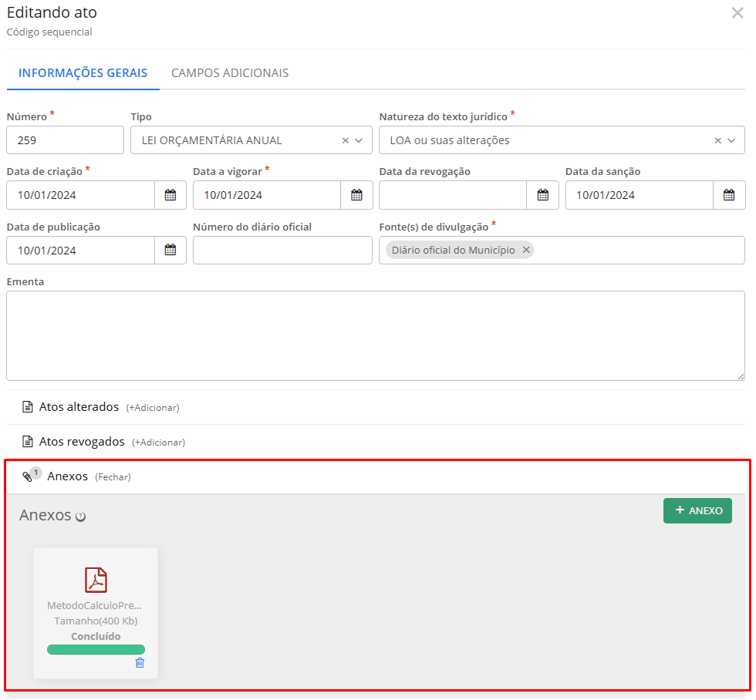Click the Anexos help question mark icon
Viewport: 756px width, 700px height.
pyautogui.click(x=80, y=517)
